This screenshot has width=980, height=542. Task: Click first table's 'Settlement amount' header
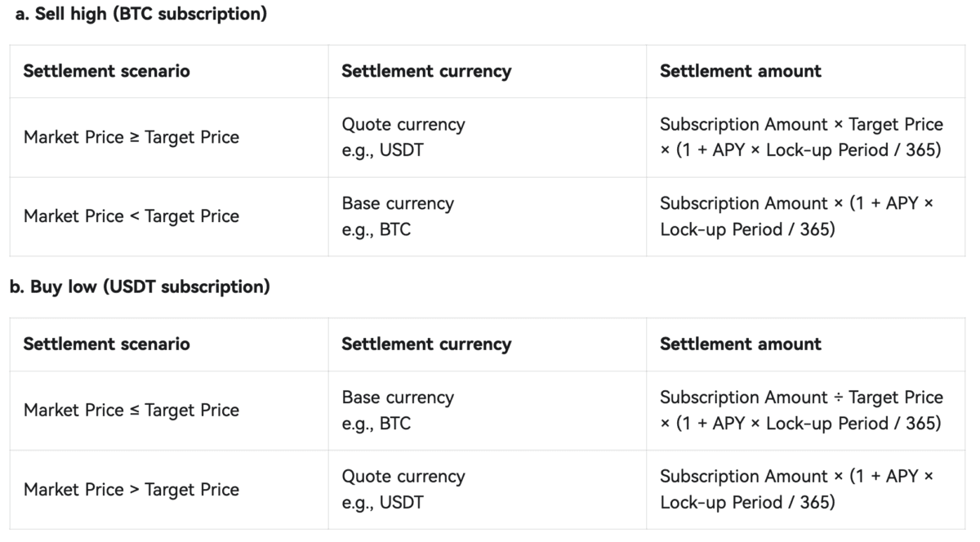[740, 71]
